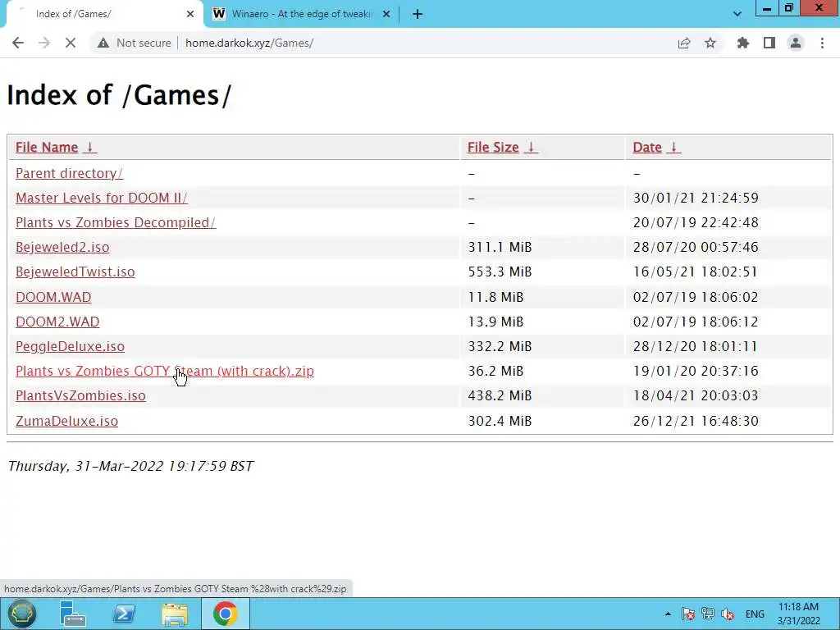
Task: Close the Winaero tab
Action: (x=386, y=14)
